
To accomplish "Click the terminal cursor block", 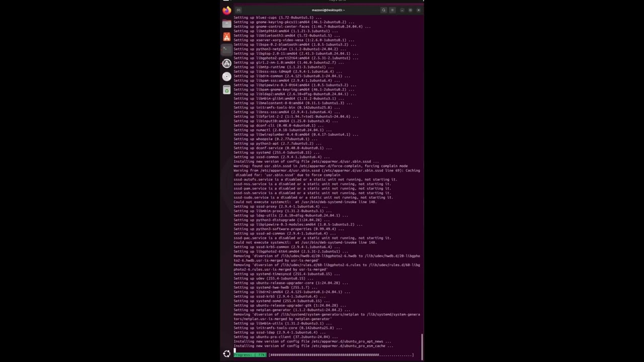I will pos(234,350).
